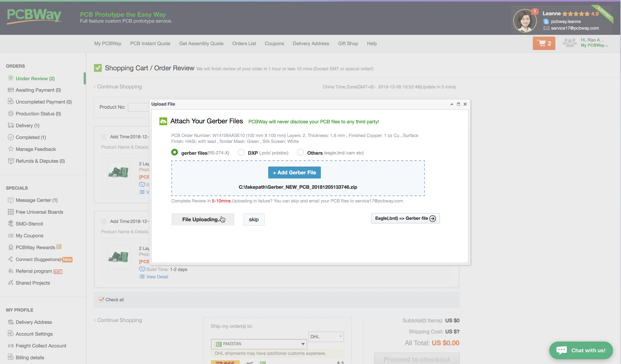Click the File Uploading button

203,219
